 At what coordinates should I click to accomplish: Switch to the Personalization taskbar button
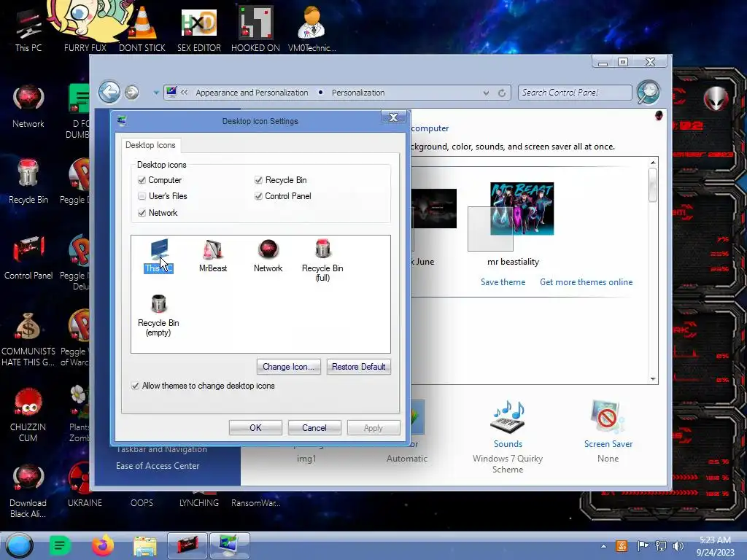tap(230, 545)
